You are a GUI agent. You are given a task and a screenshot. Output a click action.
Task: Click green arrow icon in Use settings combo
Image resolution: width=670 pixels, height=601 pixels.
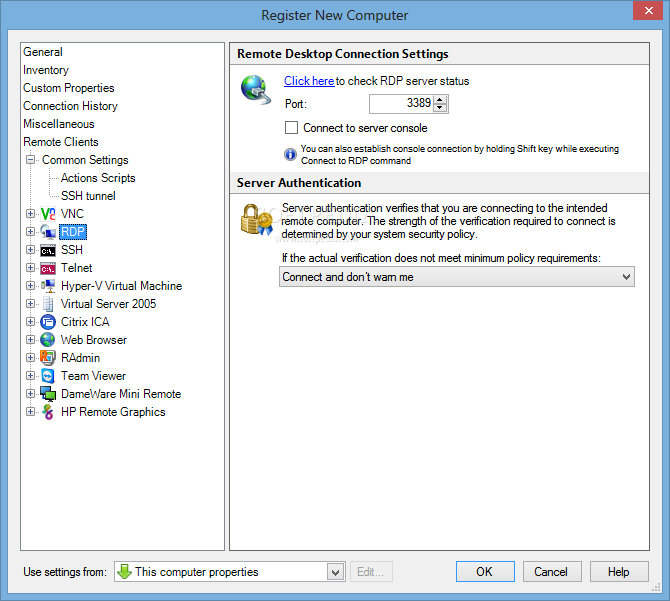124,572
